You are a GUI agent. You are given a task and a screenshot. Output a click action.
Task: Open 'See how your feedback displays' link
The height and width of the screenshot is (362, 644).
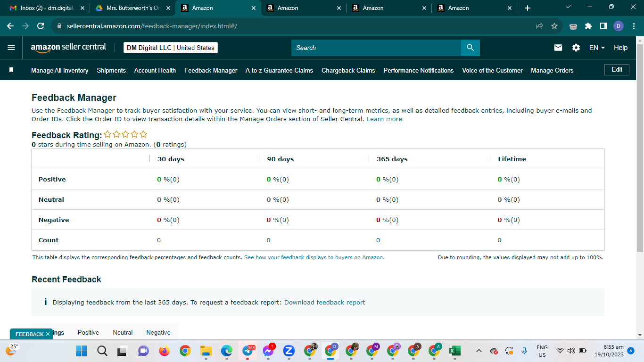[314, 257]
